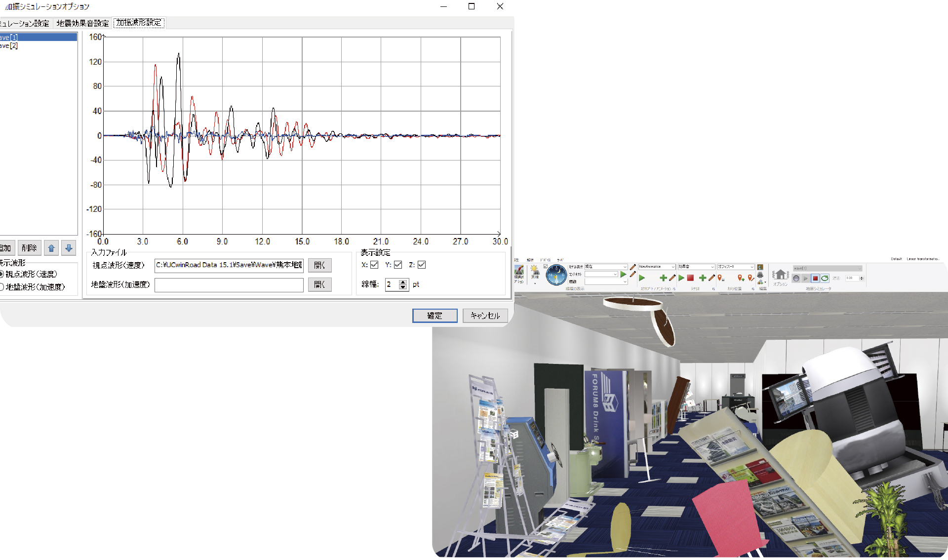Move selected wave down with the arrow

[69, 248]
